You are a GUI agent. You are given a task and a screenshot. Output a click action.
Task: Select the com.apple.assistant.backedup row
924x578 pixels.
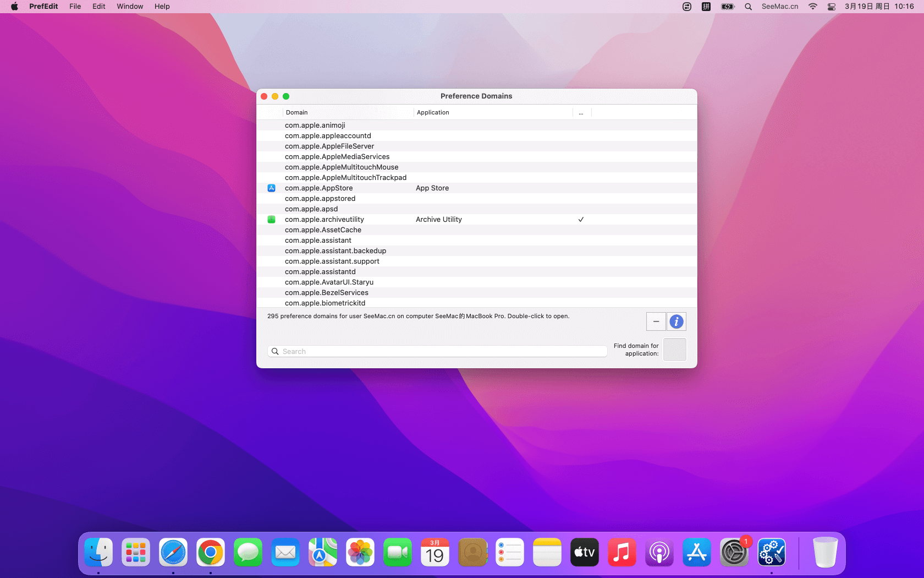point(476,251)
